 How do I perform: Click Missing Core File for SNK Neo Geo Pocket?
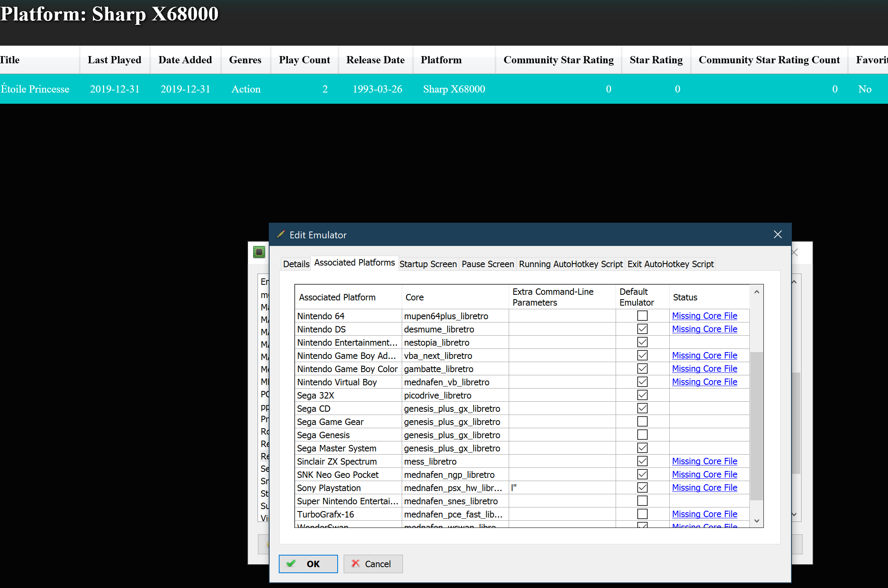(705, 474)
